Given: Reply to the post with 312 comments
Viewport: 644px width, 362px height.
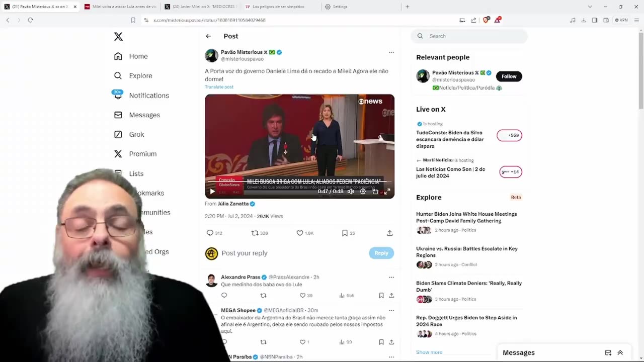Looking at the screenshot, I should click(214, 233).
